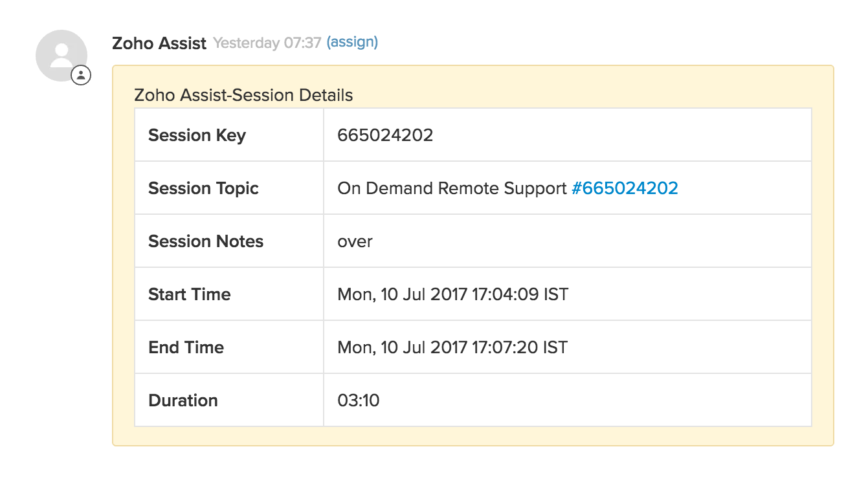Click the End Time label
The height and width of the screenshot is (482, 868).
[x=186, y=347]
